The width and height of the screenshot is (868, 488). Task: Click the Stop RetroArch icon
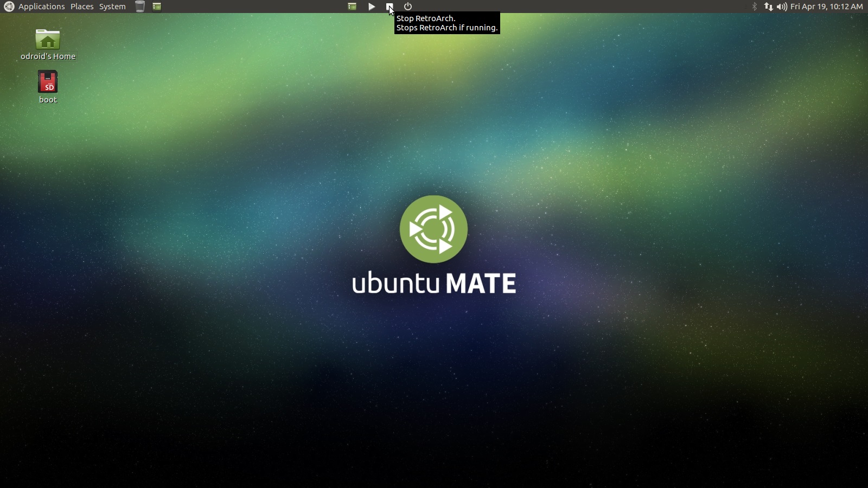(390, 7)
